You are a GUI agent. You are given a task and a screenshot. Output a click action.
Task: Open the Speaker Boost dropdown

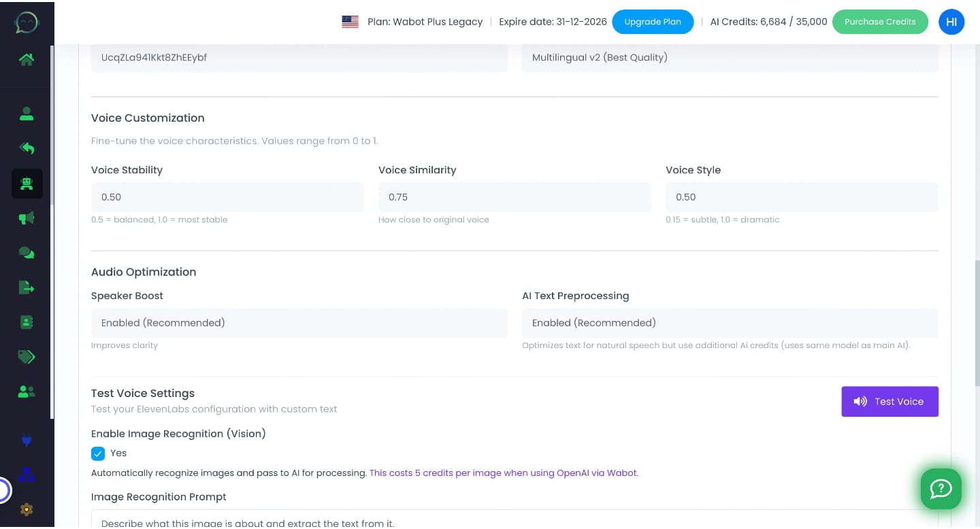(299, 323)
